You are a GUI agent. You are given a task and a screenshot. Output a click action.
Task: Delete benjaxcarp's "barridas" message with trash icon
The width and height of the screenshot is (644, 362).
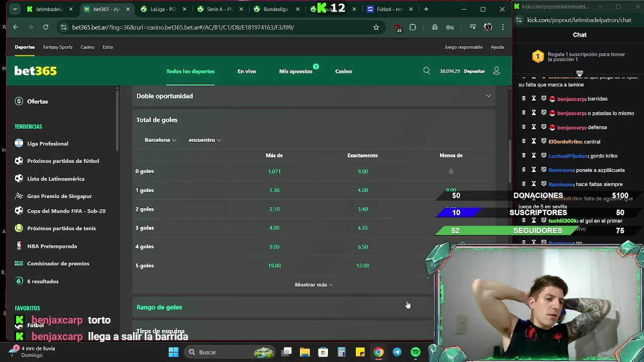coord(524,99)
